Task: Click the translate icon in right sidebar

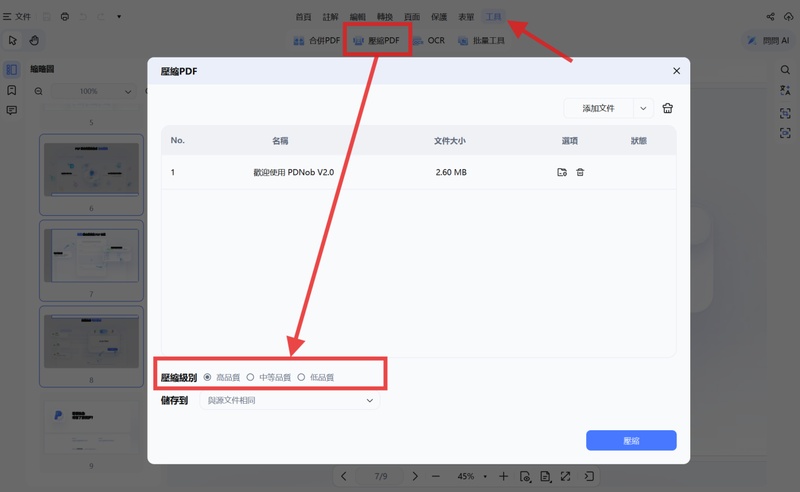Action: click(785, 90)
